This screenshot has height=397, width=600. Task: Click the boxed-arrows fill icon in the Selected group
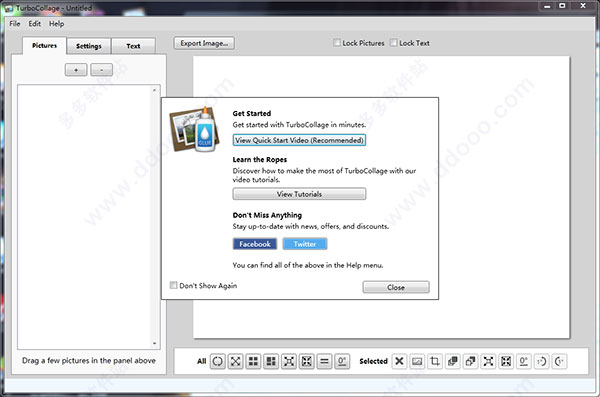(506, 361)
